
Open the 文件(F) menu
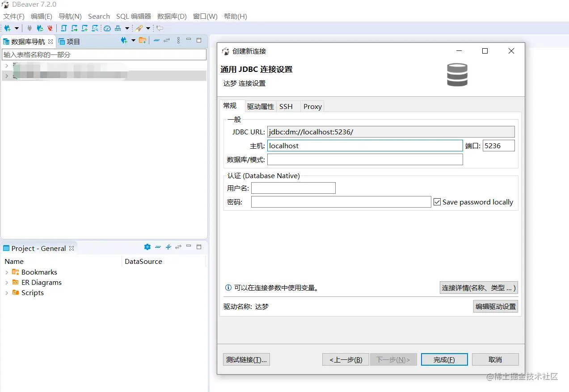14,16
